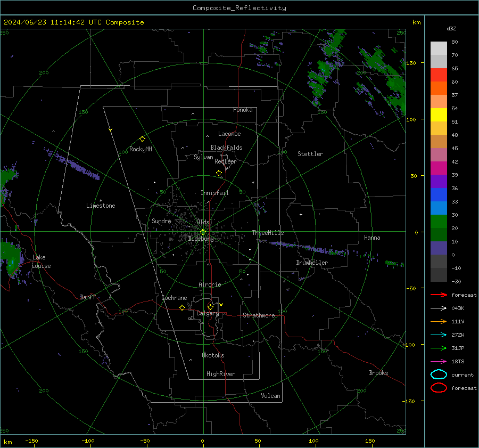This screenshot has width=479, height=448.
Task: Click the 100 tick label on right axis
Action: pyautogui.click(x=411, y=119)
